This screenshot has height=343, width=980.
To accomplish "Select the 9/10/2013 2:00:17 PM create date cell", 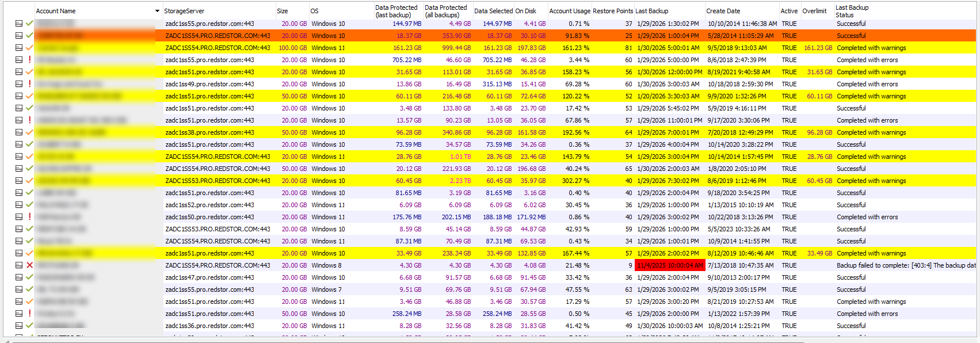I will click(x=742, y=277).
